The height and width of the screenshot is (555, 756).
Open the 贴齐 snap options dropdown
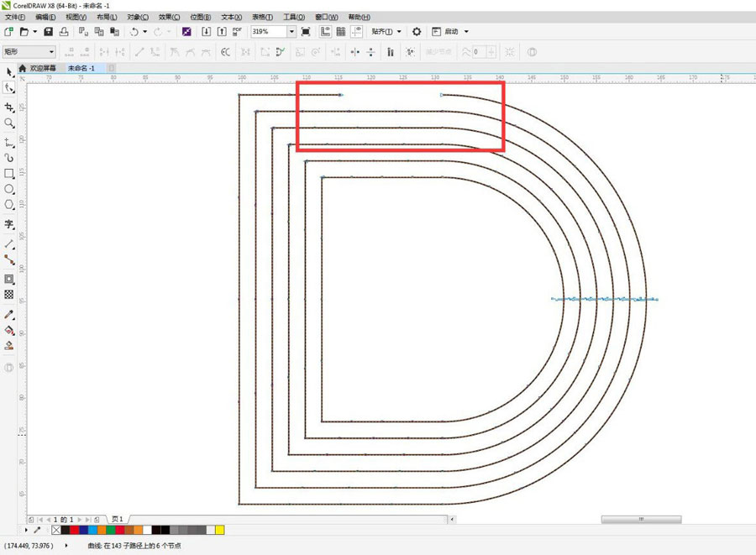pyautogui.click(x=399, y=32)
